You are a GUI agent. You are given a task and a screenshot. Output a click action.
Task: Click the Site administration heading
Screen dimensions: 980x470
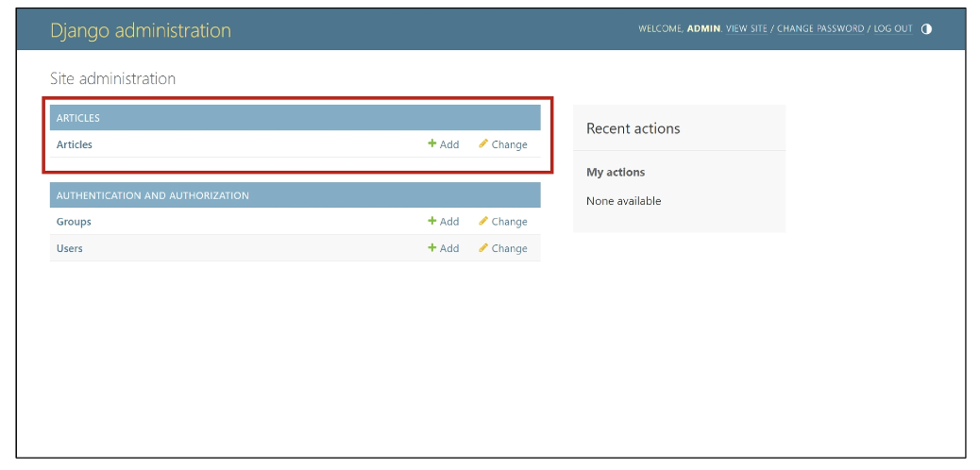click(x=112, y=78)
